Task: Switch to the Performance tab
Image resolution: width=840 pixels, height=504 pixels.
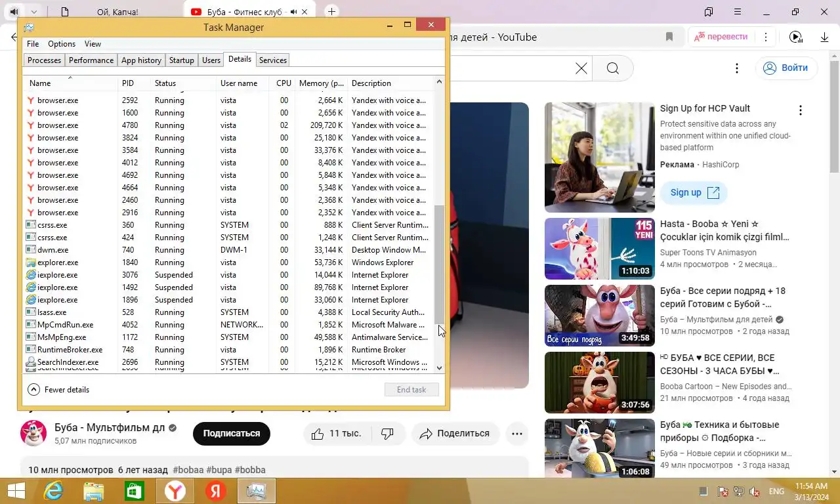Action: coord(91,60)
